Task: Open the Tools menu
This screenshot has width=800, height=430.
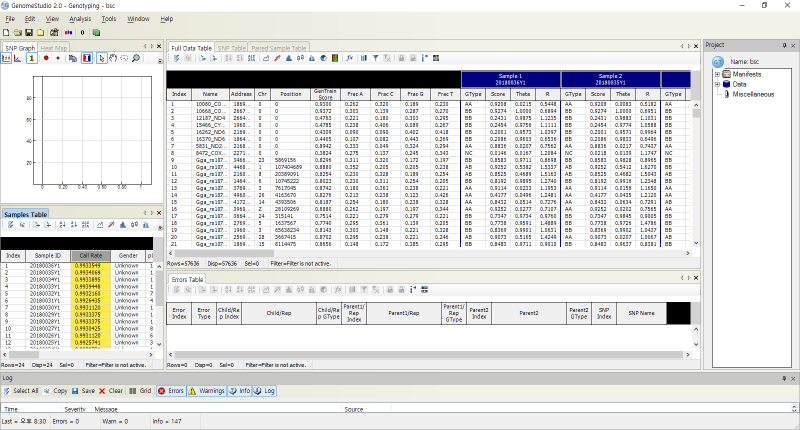Action: pyautogui.click(x=109, y=19)
